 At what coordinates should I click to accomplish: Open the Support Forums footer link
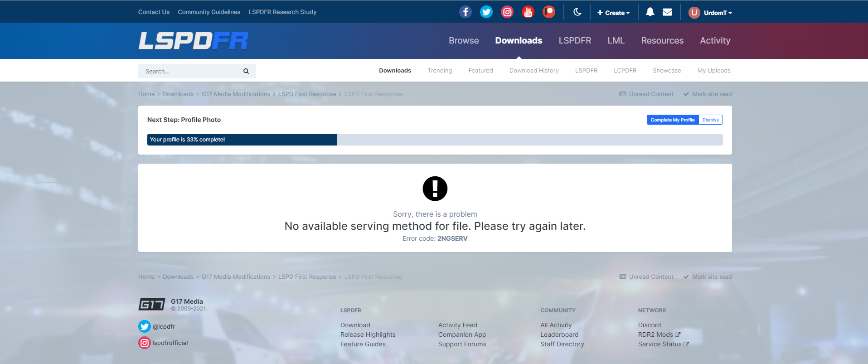pyautogui.click(x=462, y=344)
